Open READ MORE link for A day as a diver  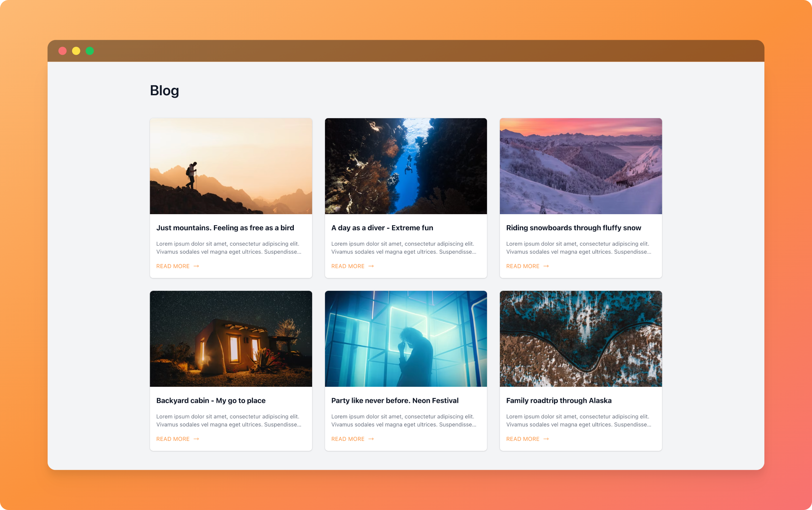click(x=352, y=266)
